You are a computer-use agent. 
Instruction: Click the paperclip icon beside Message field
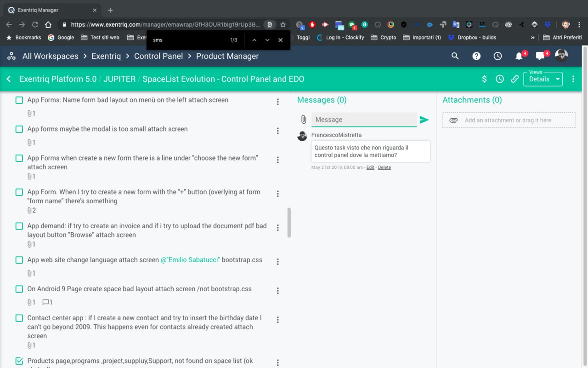pyautogui.click(x=303, y=120)
